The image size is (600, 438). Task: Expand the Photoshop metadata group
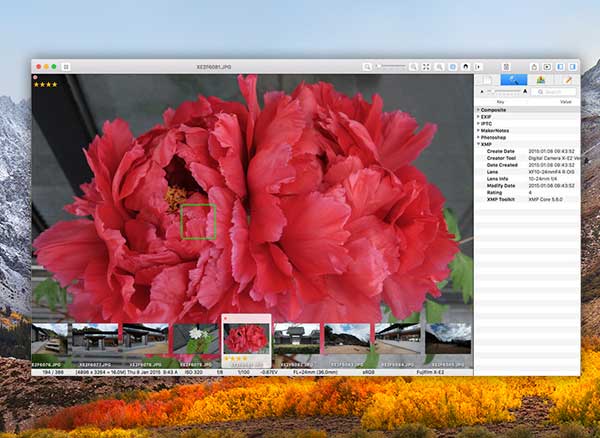(478, 137)
